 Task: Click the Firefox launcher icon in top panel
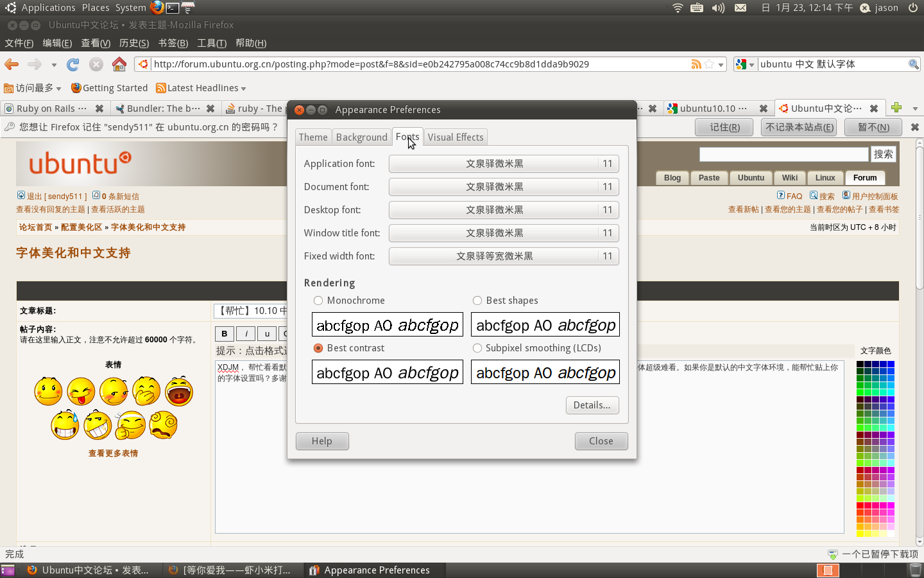(x=157, y=8)
